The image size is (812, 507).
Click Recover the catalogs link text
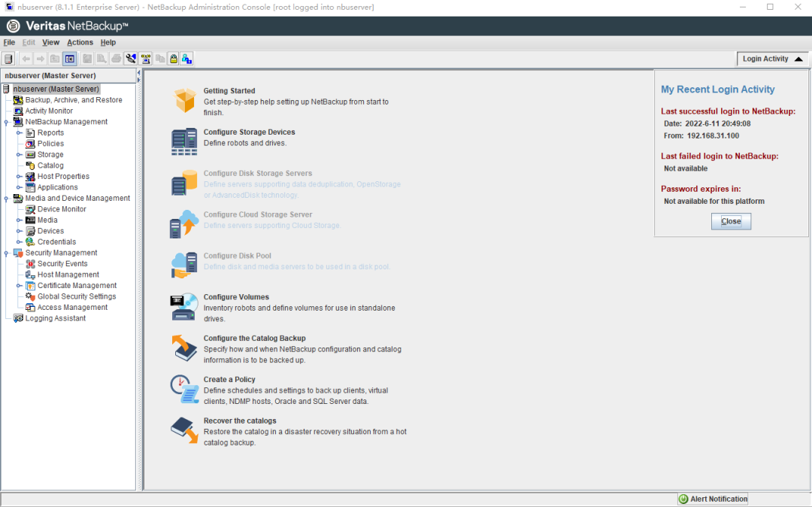[240, 421]
